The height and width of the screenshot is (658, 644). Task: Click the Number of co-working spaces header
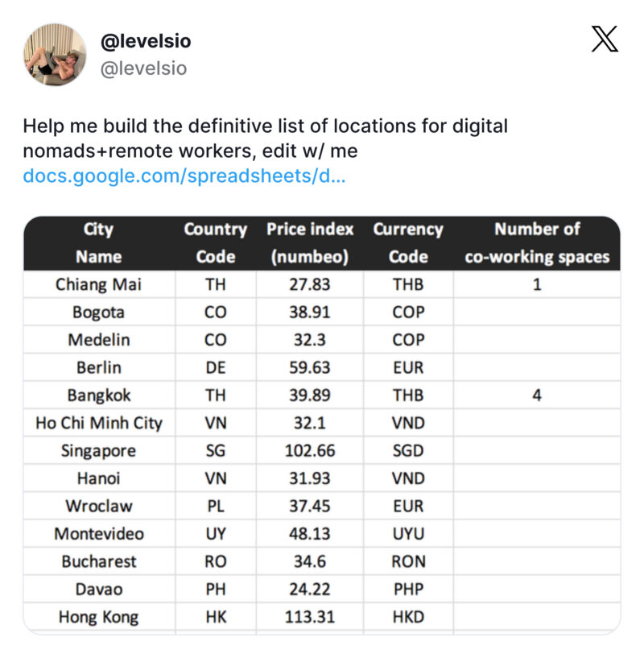pos(537,242)
